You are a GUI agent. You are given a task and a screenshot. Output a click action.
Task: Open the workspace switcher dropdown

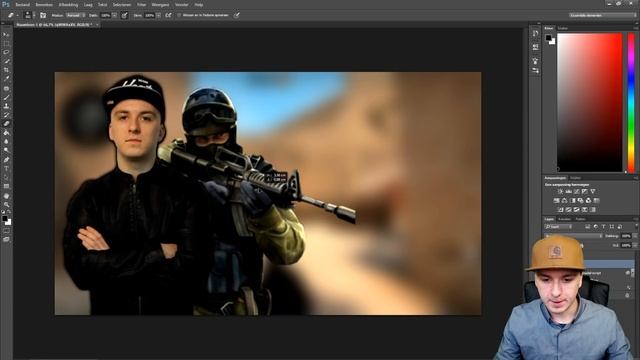coord(602,15)
